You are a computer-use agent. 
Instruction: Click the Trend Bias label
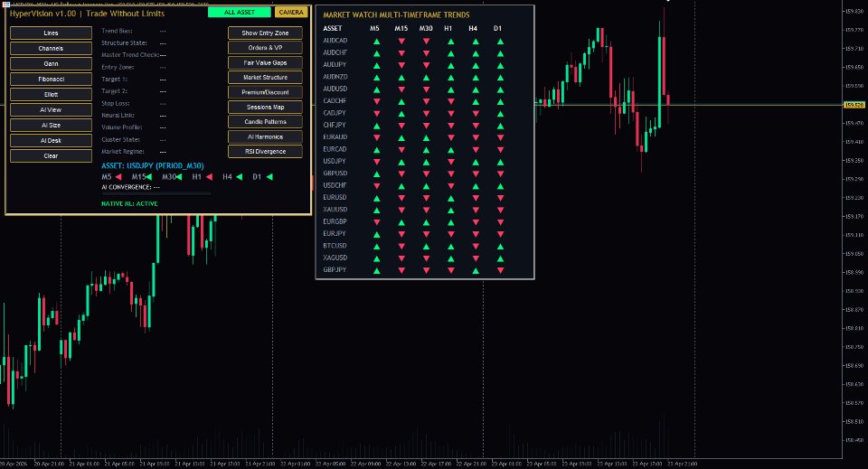click(x=117, y=31)
